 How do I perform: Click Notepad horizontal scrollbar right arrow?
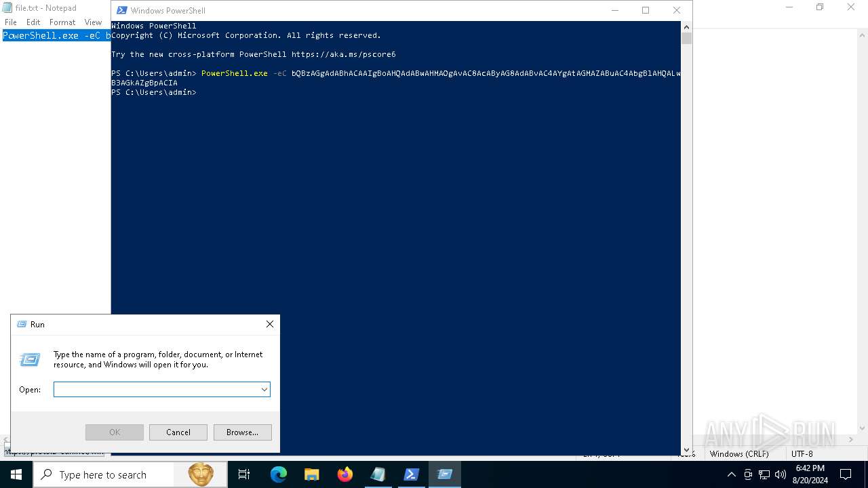(850, 440)
